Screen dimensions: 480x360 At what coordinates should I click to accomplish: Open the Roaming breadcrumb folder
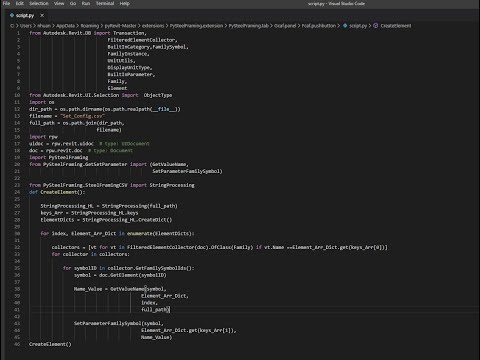(90, 26)
